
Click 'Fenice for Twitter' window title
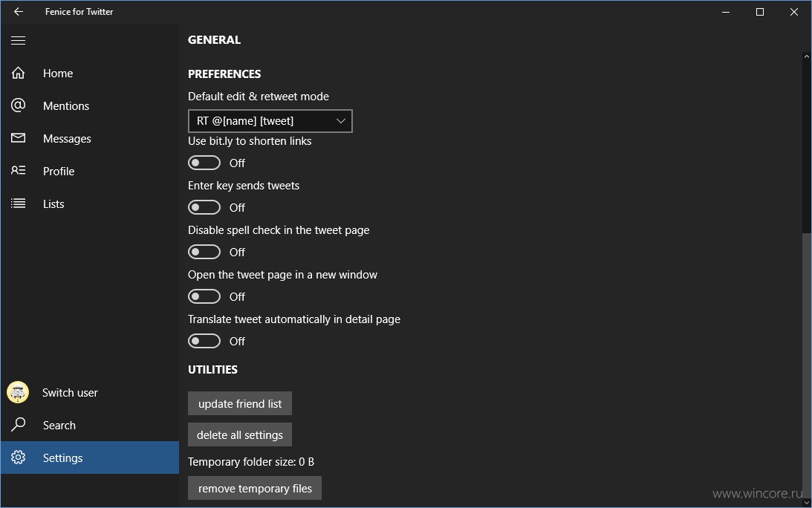[79, 11]
